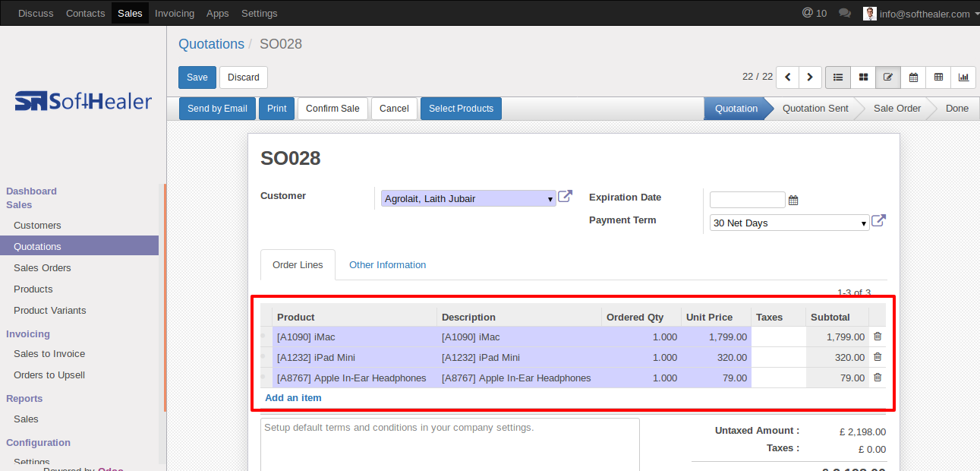Open the pivot table view icon
The width and height of the screenshot is (980, 471).
pos(938,77)
